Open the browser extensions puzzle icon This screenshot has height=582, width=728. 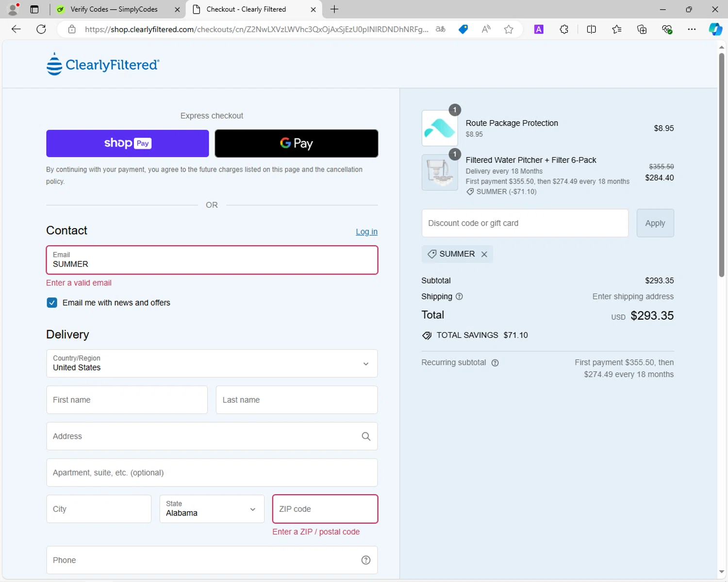tap(564, 29)
